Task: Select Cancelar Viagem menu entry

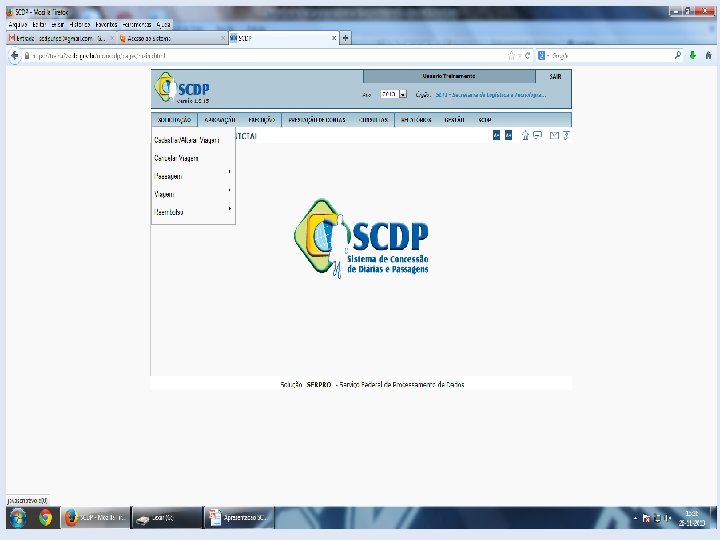Action: click(176, 158)
